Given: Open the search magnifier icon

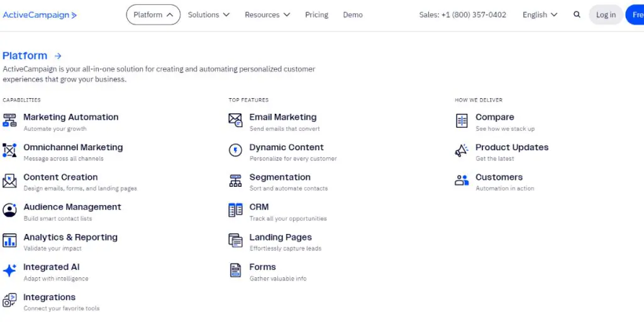Looking at the screenshot, I should click(x=577, y=15).
